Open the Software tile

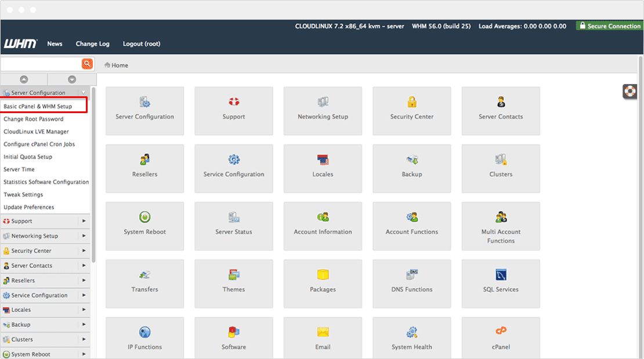pos(234,338)
